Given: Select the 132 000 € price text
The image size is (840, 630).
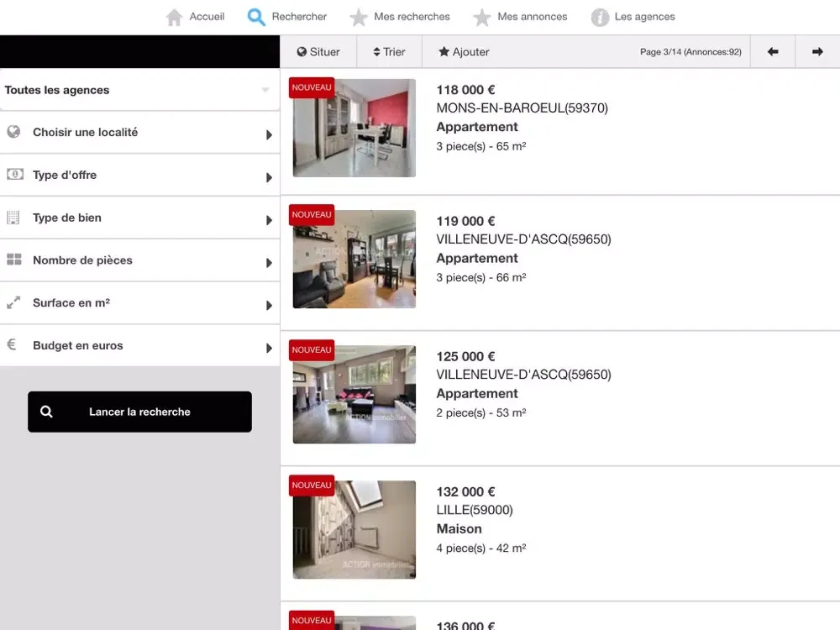Looking at the screenshot, I should (x=465, y=491).
